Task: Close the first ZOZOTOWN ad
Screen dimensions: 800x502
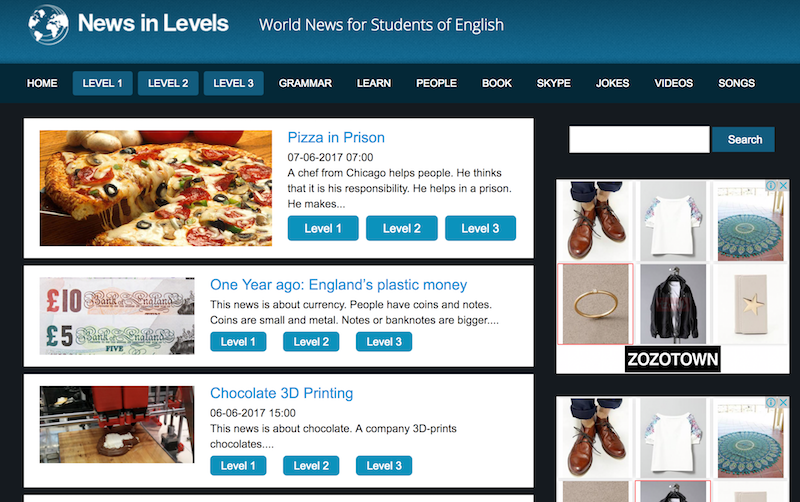Action: coord(783,186)
